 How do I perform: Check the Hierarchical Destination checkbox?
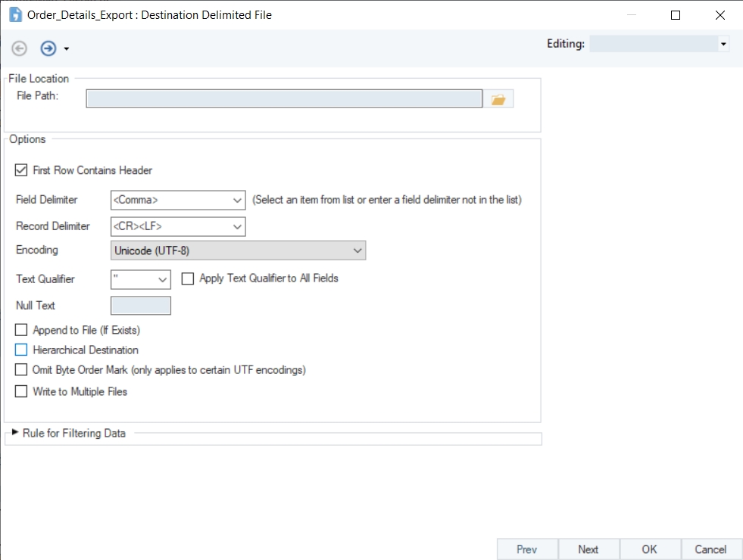[21, 350]
